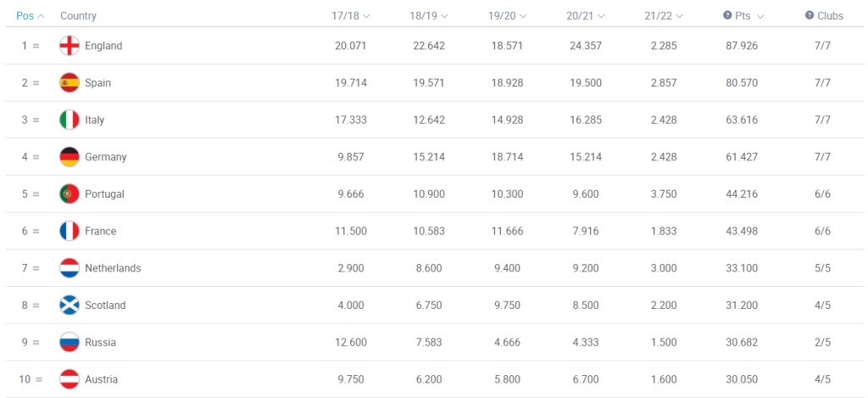Sort by the 18/19 season column

pyautogui.click(x=428, y=16)
